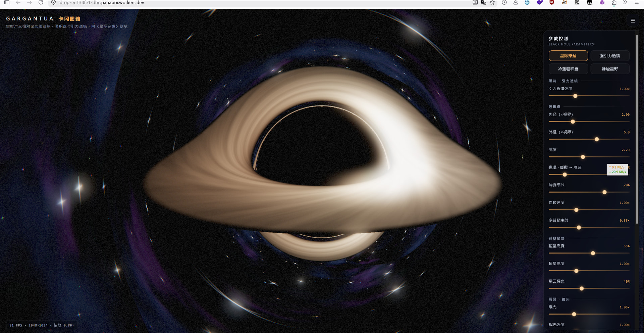Click the 亮度 slider handle
Screen dimensions: 644x333
click(x=583, y=157)
